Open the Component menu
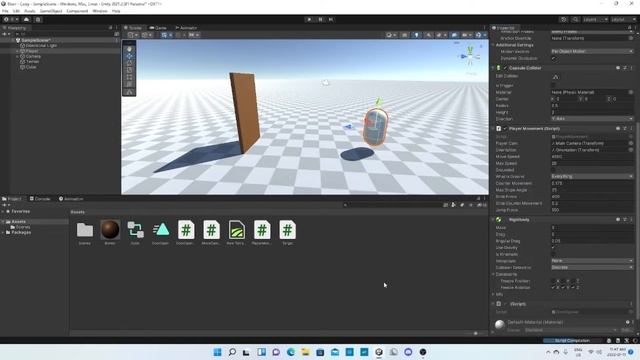 (x=77, y=11)
